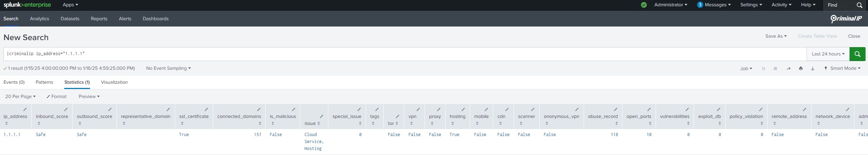Click the inbound_score Safe cell
Image resolution: width=868 pixels, height=157 pixels.
click(x=40, y=135)
